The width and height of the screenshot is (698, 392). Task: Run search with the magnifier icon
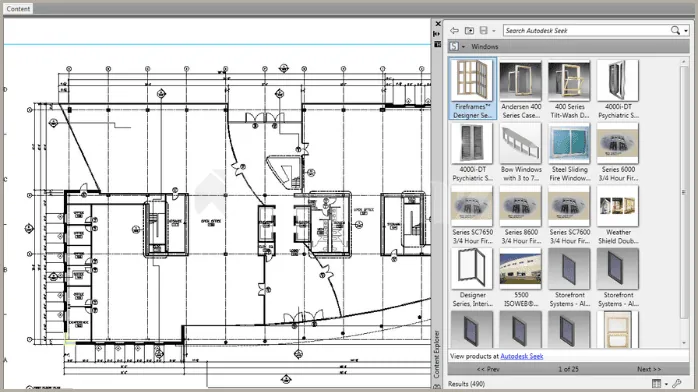(675, 30)
